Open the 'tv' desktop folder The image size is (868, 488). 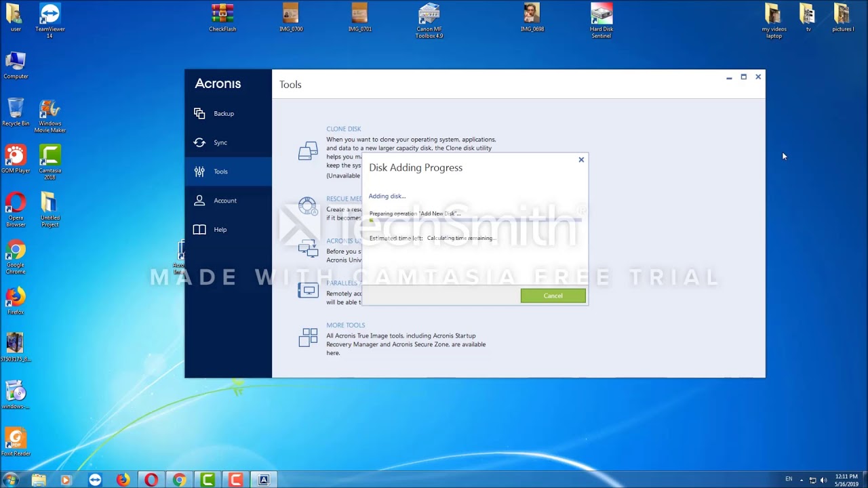tap(808, 18)
